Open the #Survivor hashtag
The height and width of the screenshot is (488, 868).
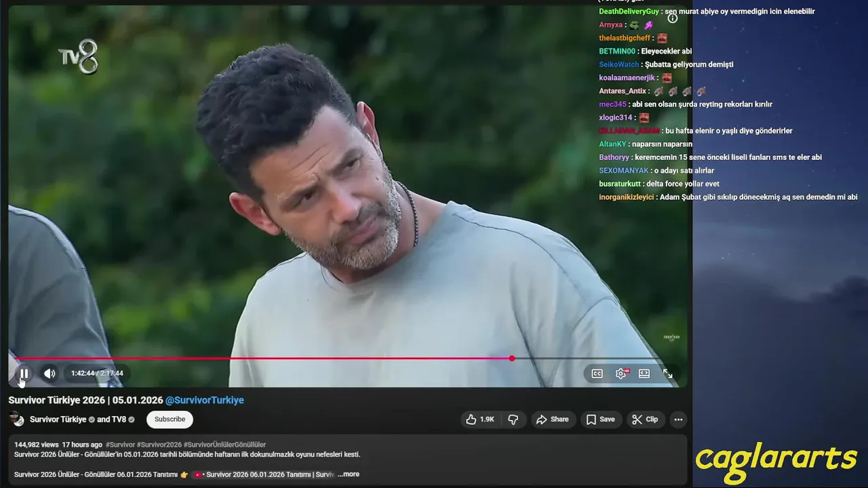(x=120, y=445)
